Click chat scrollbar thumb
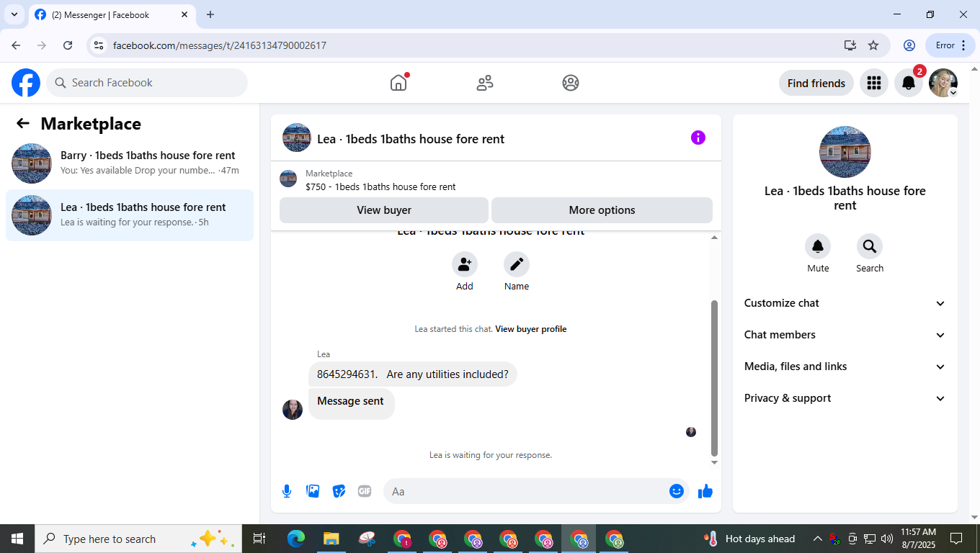 pyautogui.click(x=714, y=379)
